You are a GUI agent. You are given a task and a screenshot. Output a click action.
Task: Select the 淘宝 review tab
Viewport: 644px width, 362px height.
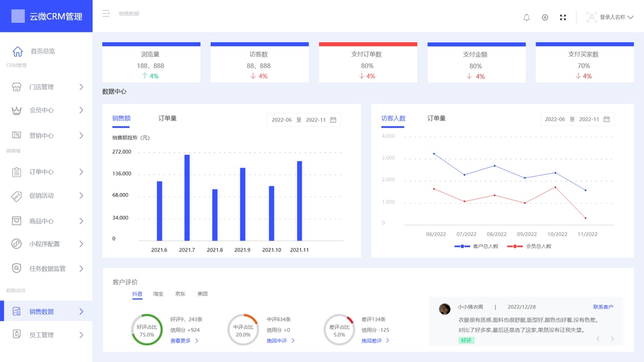pyautogui.click(x=158, y=294)
